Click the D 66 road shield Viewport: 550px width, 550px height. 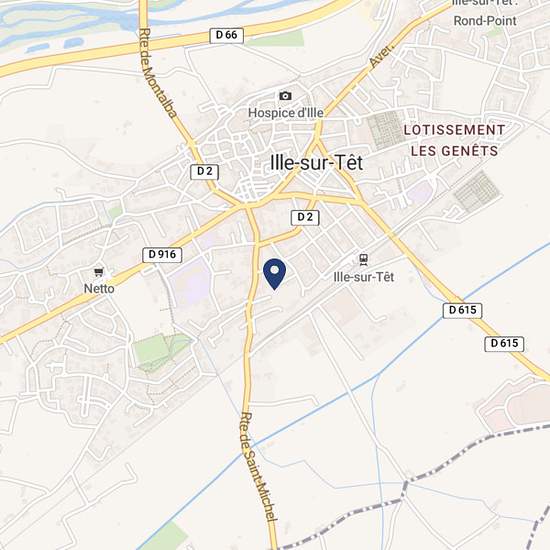click(x=227, y=35)
